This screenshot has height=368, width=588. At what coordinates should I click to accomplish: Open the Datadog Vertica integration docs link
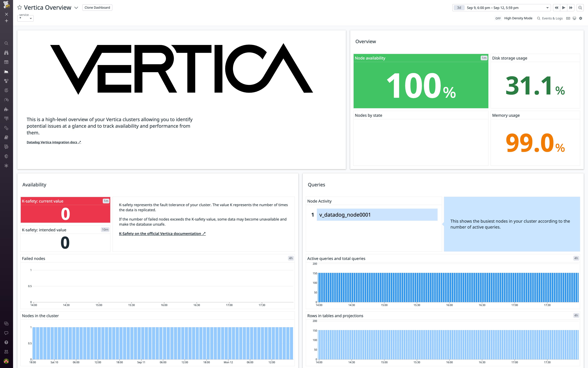point(54,142)
